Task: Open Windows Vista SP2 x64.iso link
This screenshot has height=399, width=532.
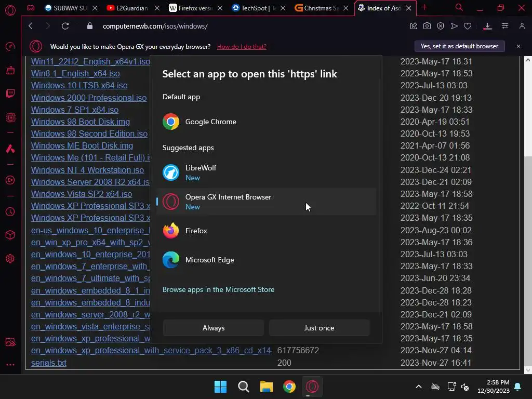Action: [x=82, y=194]
